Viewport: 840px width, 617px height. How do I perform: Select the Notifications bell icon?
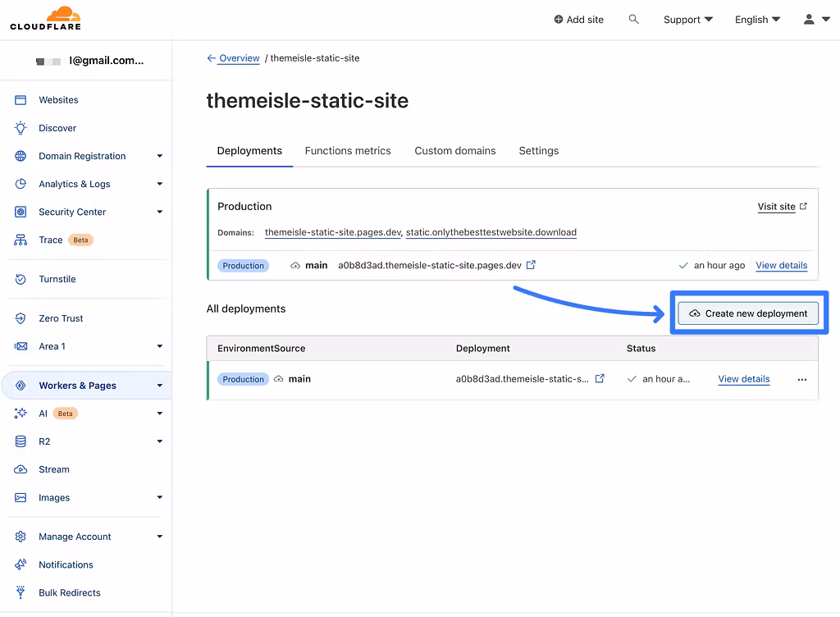point(22,564)
